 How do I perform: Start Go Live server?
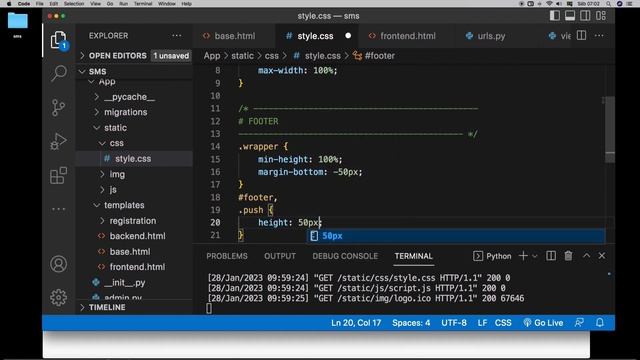(543, 323)
